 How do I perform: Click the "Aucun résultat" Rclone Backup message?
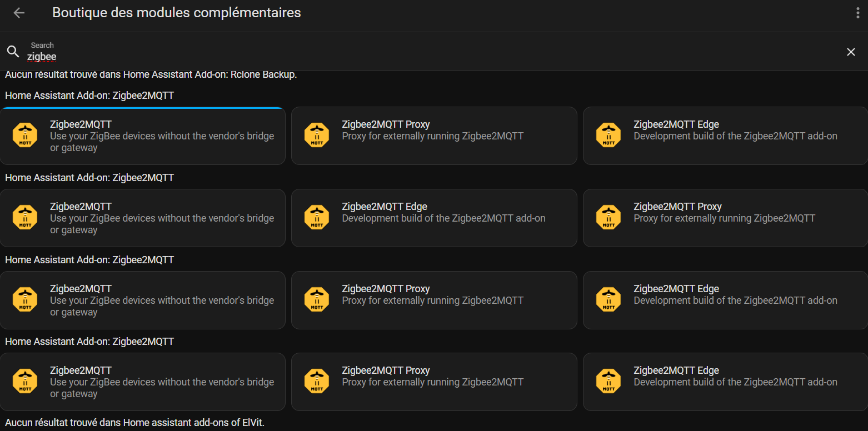tap(151, 74)
